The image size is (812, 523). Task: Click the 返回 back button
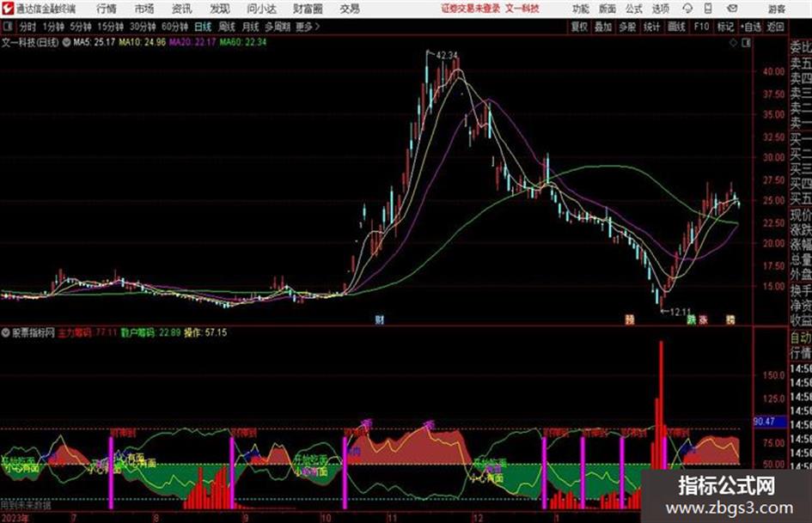pyautogui.click(x=775, y=27)
